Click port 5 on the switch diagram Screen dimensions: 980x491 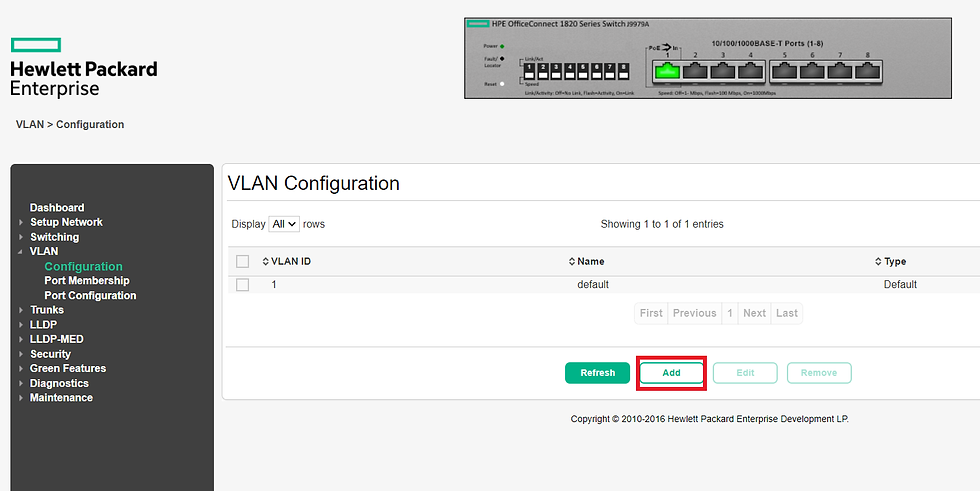[x=784, y=72]
